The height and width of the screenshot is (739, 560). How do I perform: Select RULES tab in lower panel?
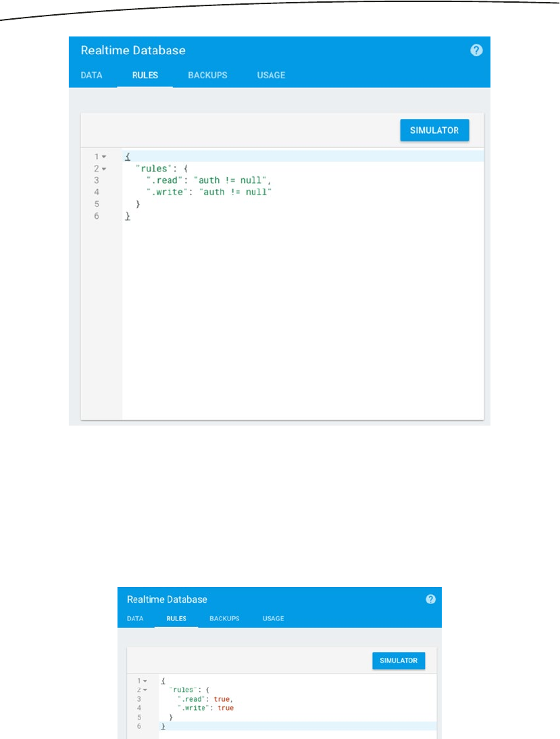(x=176, y=618)
